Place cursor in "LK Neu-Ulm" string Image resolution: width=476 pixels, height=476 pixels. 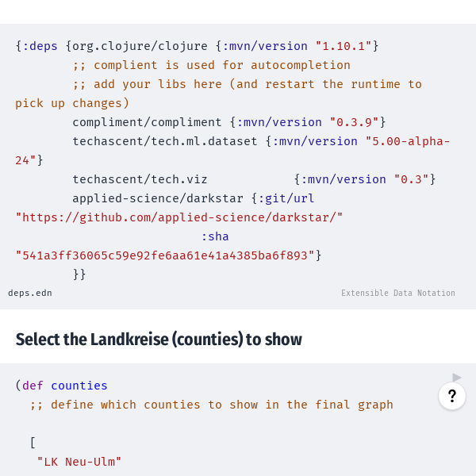click(x=79, y=462)
